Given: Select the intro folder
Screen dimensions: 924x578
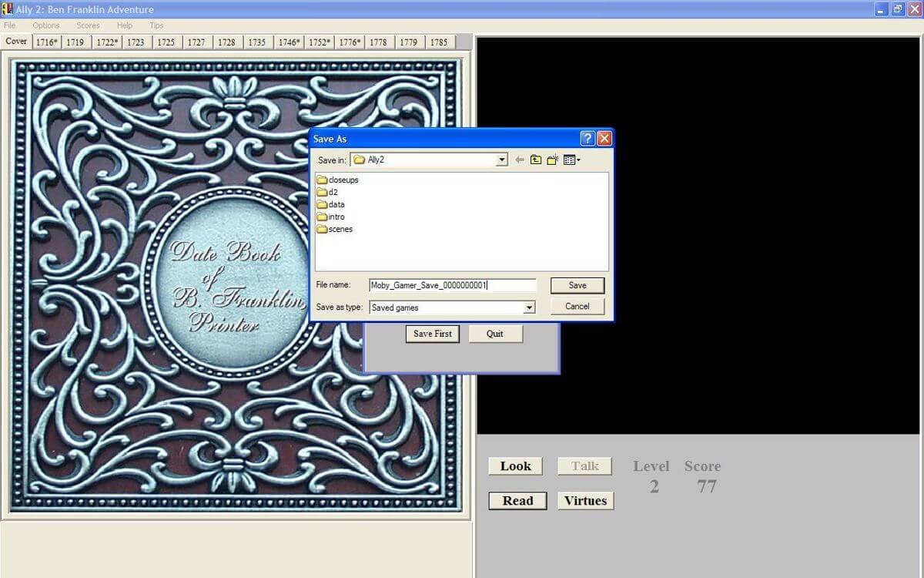Looking at the screenshot, I should click(x=330, y=217).
